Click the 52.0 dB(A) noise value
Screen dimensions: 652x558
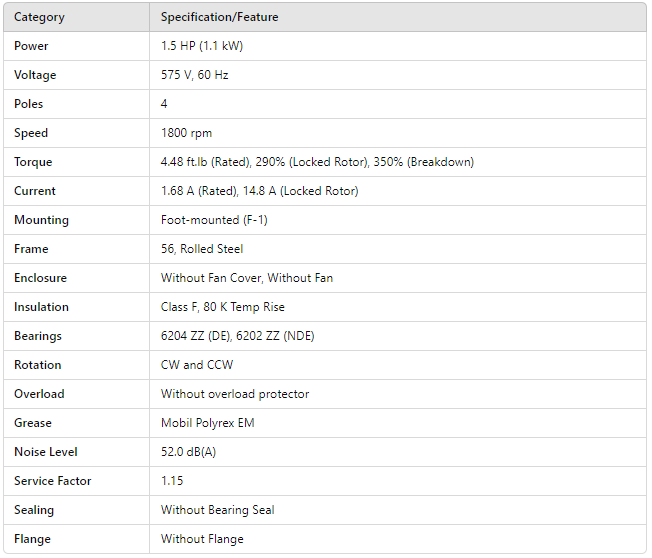(188, 452)
